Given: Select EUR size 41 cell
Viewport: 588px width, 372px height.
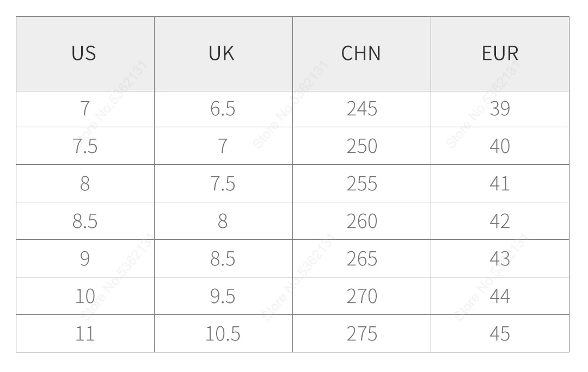Looking at the screenshot, I should 500,183.
